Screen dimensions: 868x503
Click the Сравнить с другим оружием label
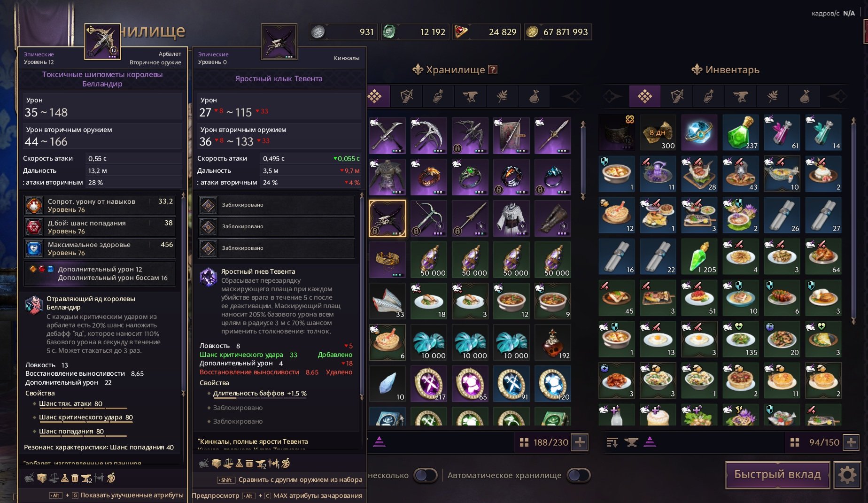click(300, 480)
